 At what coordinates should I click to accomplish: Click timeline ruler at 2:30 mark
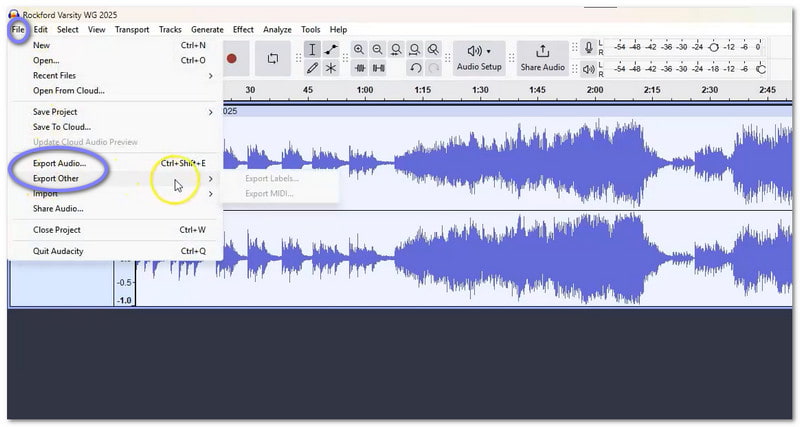710,90
